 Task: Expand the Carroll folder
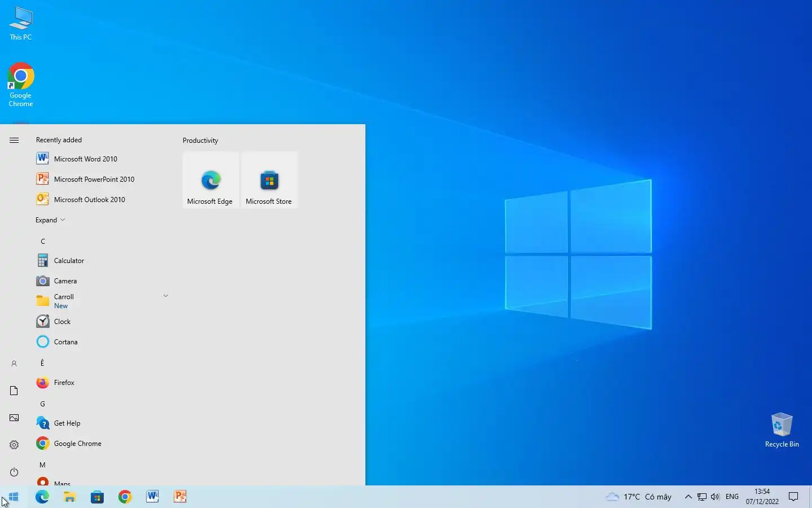[101, 301]
